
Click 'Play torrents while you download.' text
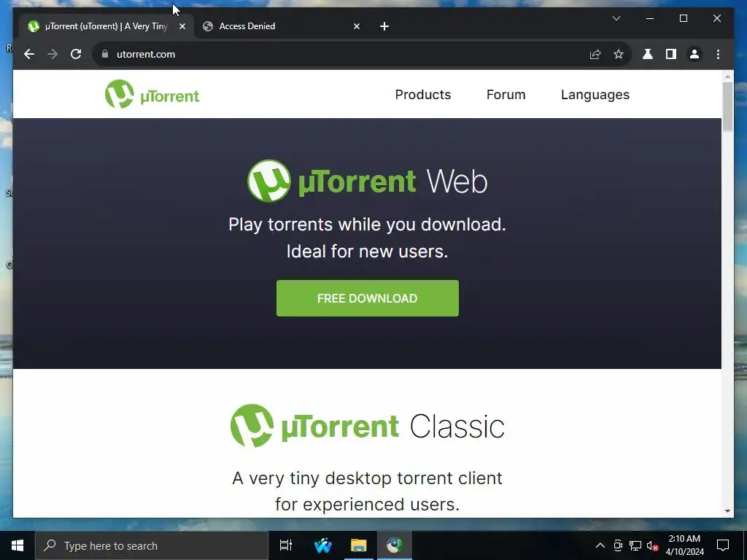point(368,225)
